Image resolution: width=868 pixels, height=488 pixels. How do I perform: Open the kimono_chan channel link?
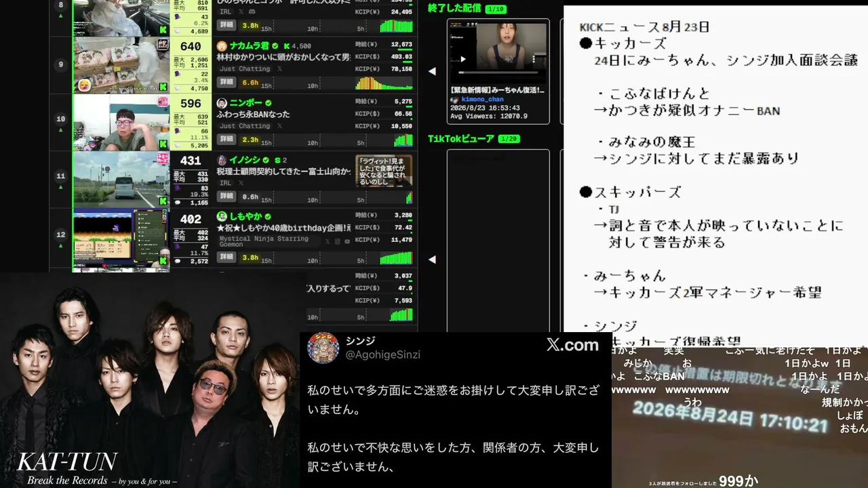tap(483, 99)
